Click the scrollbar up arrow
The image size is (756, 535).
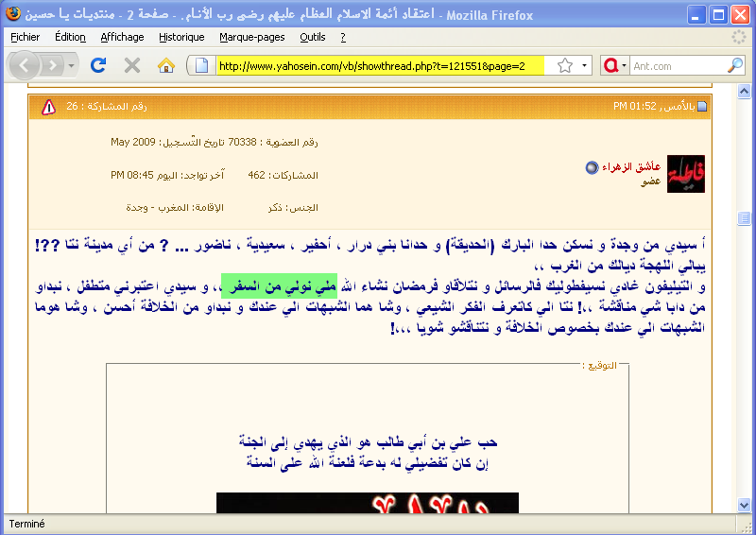tap(744, 91)
